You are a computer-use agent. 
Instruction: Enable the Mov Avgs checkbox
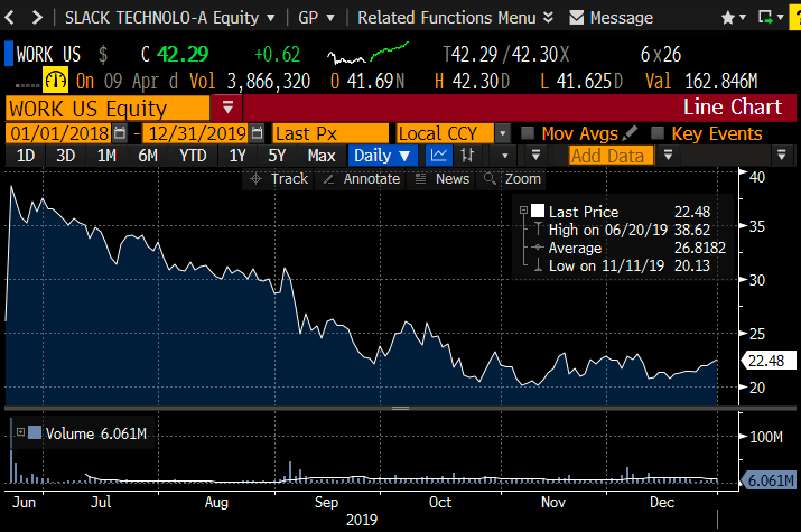click(x=527, y=133)
